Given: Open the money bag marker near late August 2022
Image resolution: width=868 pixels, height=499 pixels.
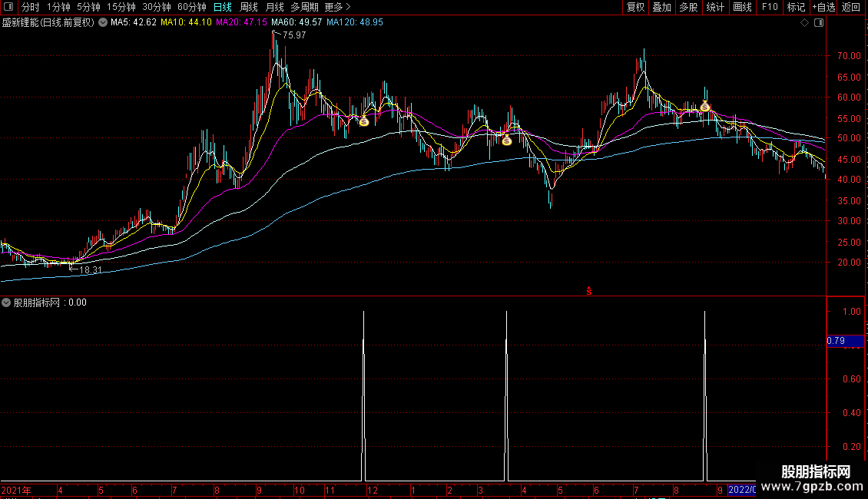Looking at the screenshot, I should pyautogui.click(x=704, y=106).
